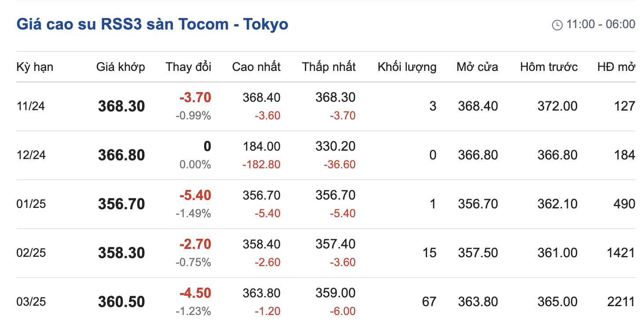Click the 360.50 matched price
This screenshot has height=326, width=644.
[x=121, y=302]
